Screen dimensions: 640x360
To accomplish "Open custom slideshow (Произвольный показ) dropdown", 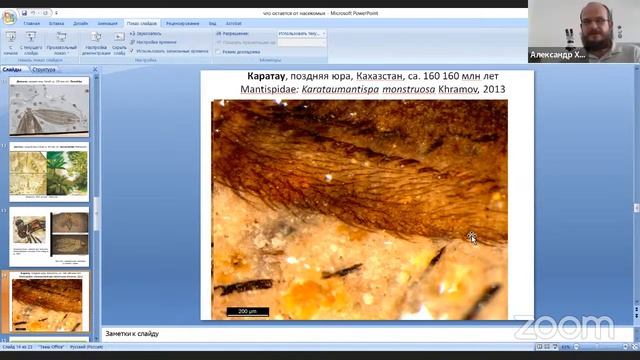I will coord(62,43).
